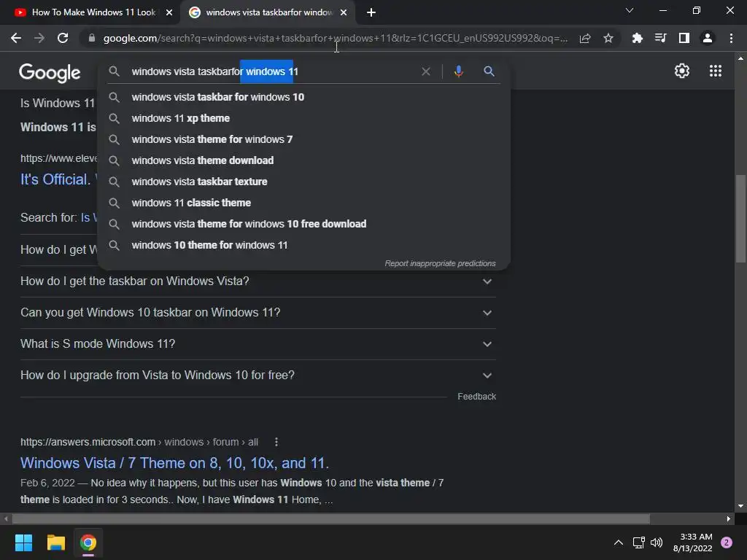Open the notification center badge
This screenshot has width=747, height=560.
[727, 542]
